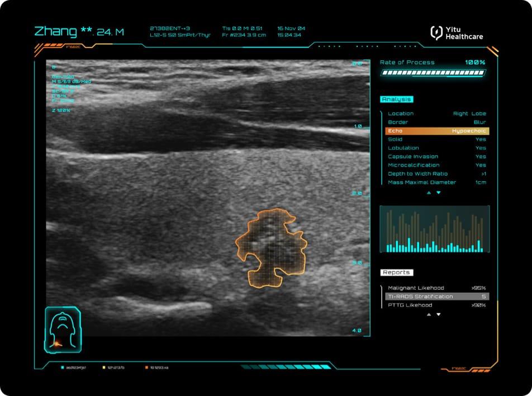Select the highlighted Echo Hypoechoic row
532x396 pixels.
point(436,131)
